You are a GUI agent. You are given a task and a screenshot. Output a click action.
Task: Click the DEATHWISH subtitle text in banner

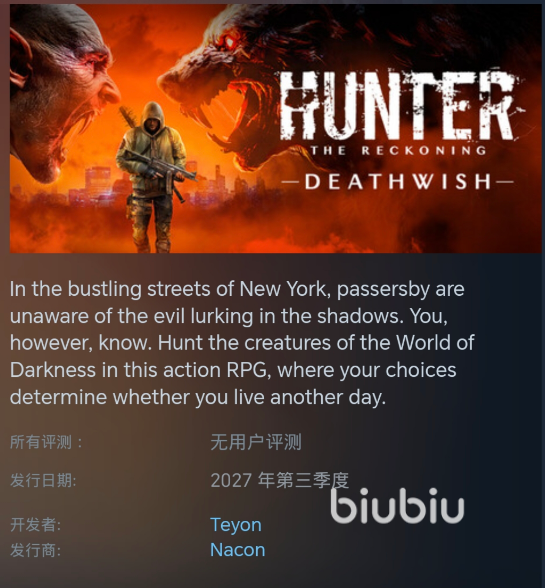coord(398,182)
